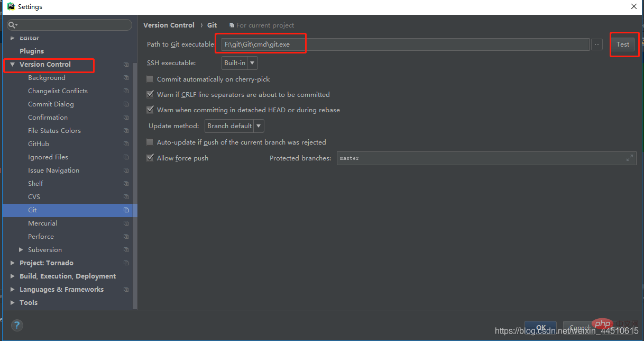Click the Cancel button
The height and width of the screenshot is (341, 644).
click(579, 327)
